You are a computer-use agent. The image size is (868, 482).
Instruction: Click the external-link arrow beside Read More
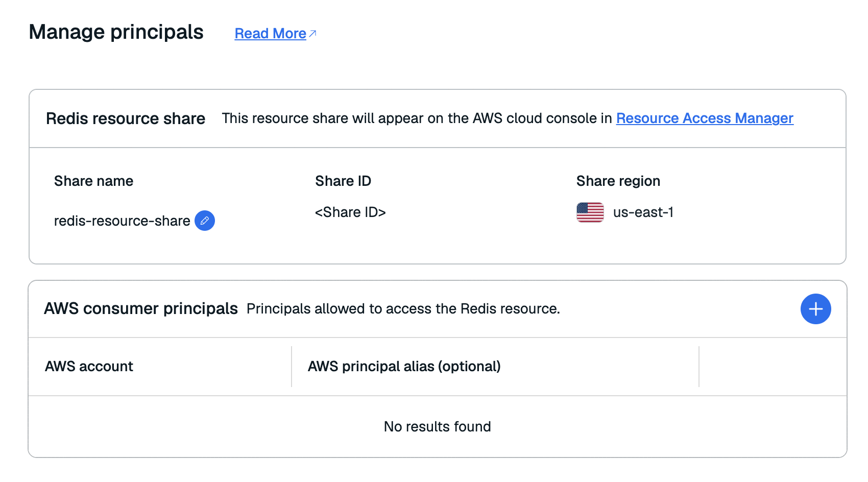click(x=313, y=34)
